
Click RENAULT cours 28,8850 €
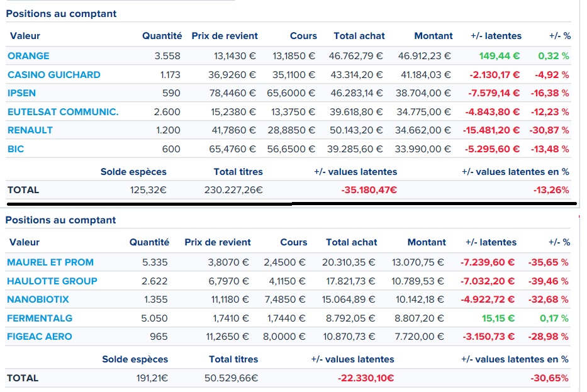(x=291, y=130)
